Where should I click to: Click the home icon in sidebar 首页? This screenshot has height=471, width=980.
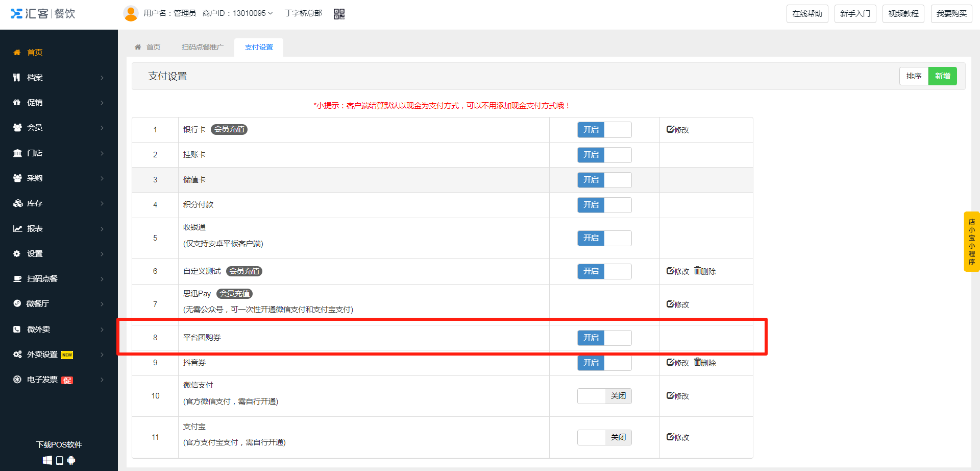pos(17,53)
